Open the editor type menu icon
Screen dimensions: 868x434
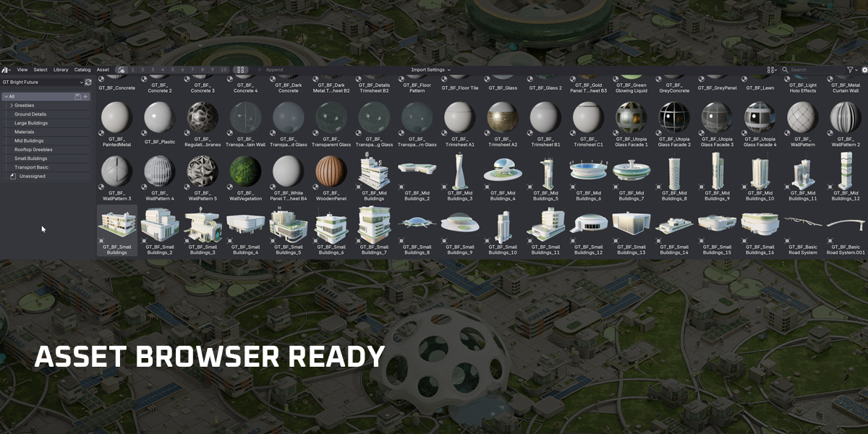(x=6, y=69)
